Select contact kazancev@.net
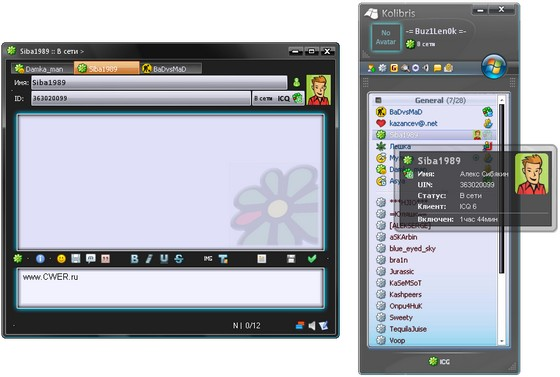 tap(434, 123)
